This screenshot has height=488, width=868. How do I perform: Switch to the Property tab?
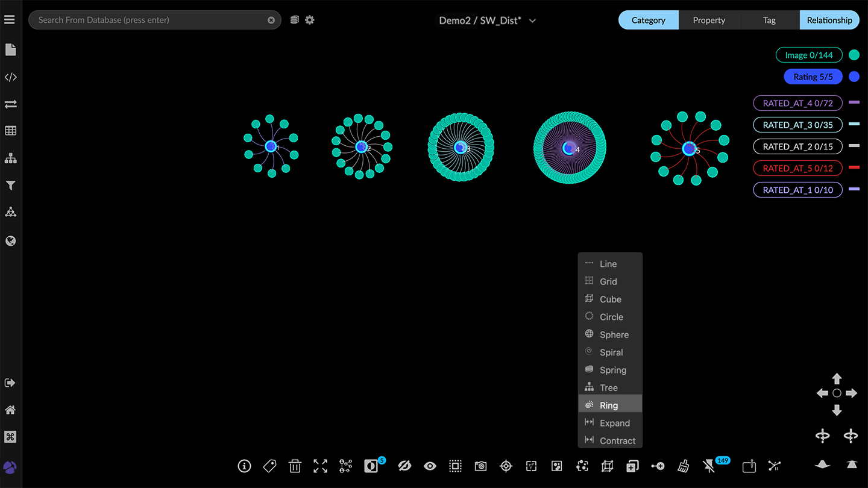[708, 20]
